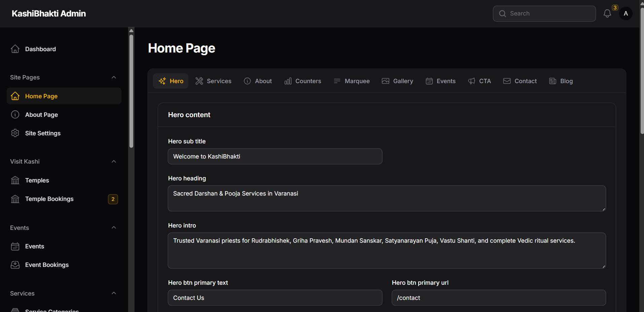The image size is (644, 312).
Task: Click the Contact tab envelope icon
Action: [507, 81]
